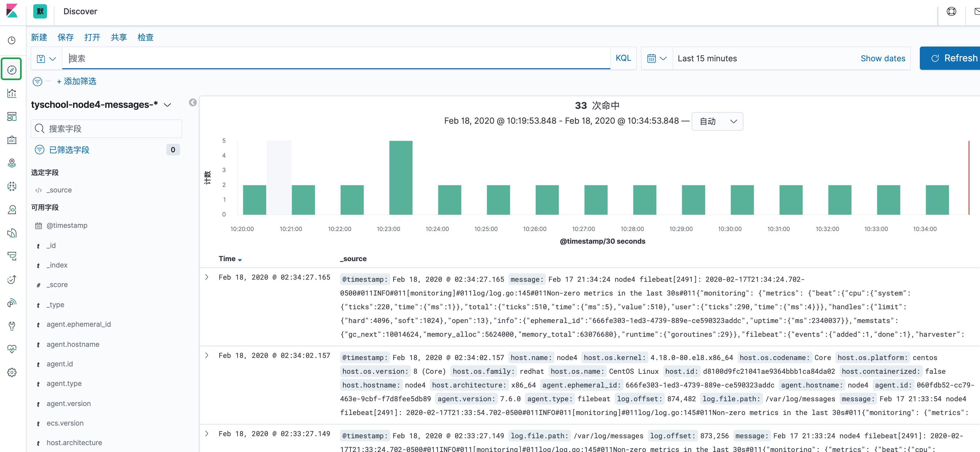
Task: Open the 自动 interval dropdown
Action: point(717,122)
